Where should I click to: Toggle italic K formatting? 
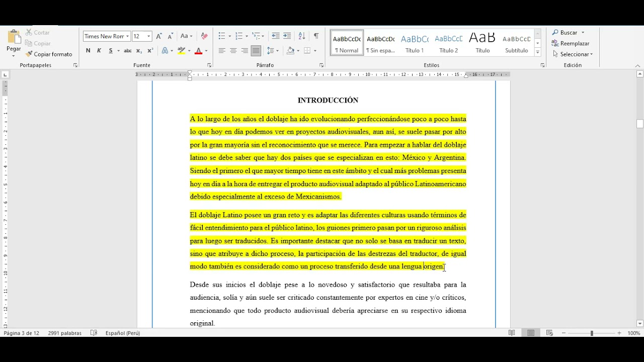tap(99, 51)
